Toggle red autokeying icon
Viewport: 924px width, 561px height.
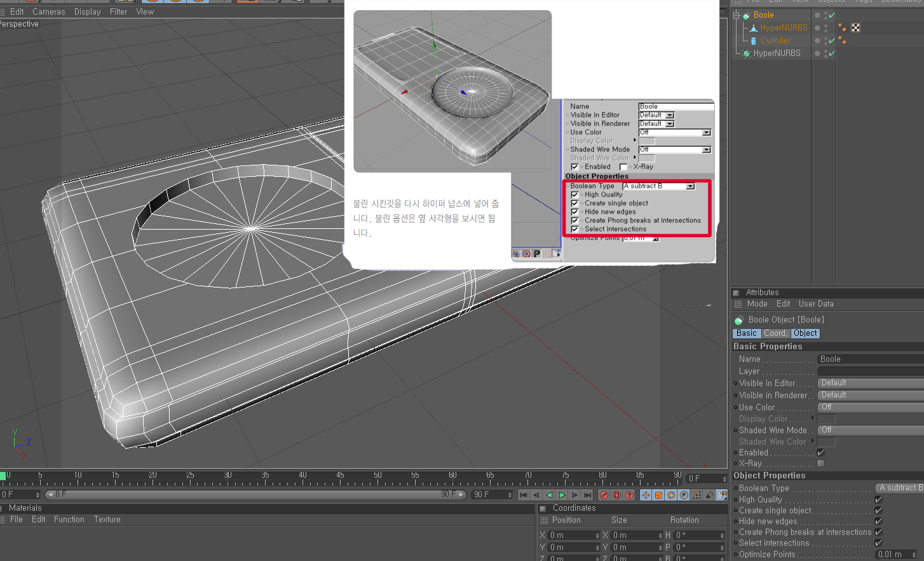click(x=616, y=495)
